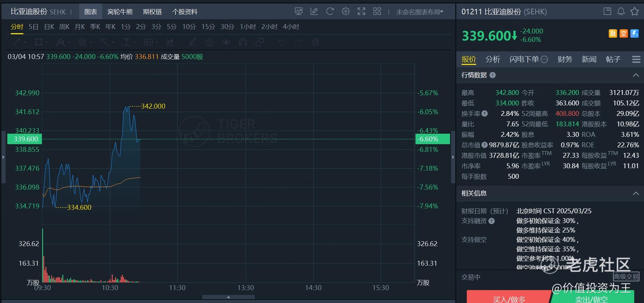Image resolution: width=644 pixels, height=303 pixels.
Task: Click the handle between chart and quote panel
Action: tap(453, 157)
